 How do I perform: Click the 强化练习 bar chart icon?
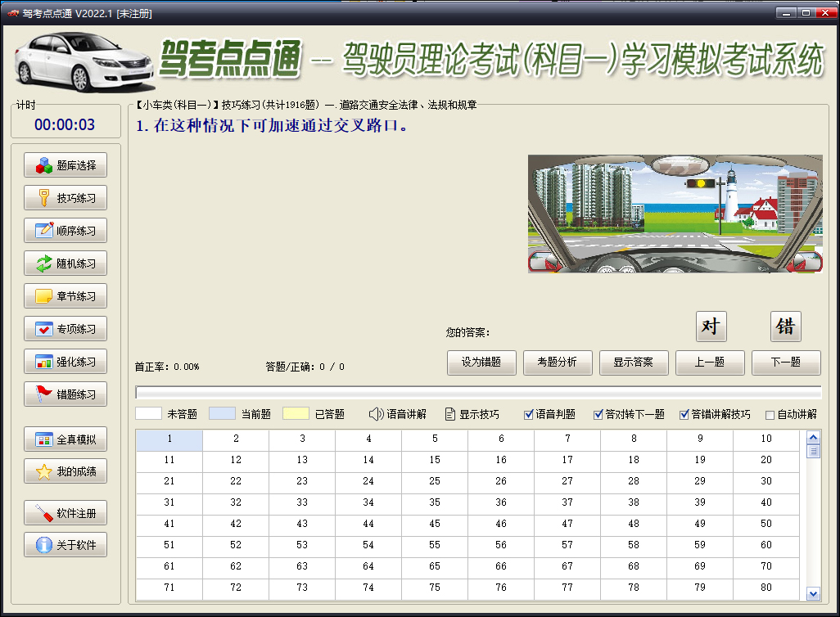pyautogui.click(x=44, y=362)
